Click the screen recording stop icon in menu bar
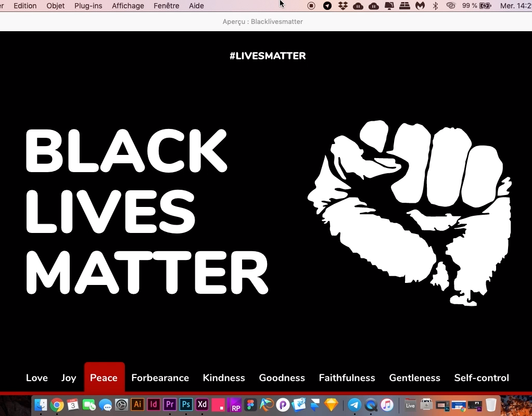This screenshot has width=532, height=416. (311, 6)
